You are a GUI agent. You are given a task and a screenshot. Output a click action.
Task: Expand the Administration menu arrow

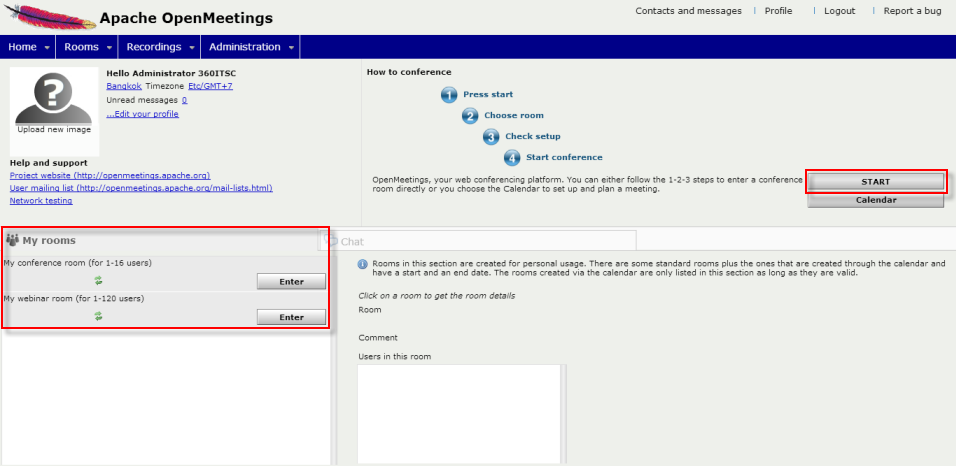coord(291,48)
